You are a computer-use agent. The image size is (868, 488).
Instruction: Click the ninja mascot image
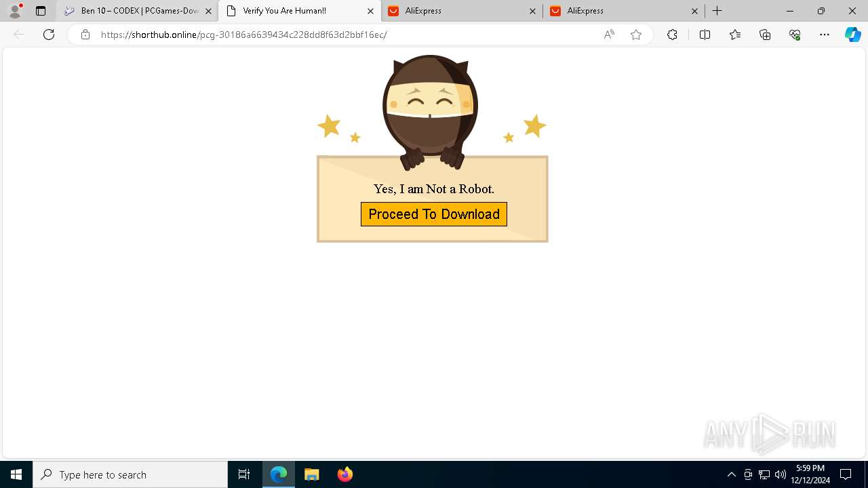tap(430, 112)
